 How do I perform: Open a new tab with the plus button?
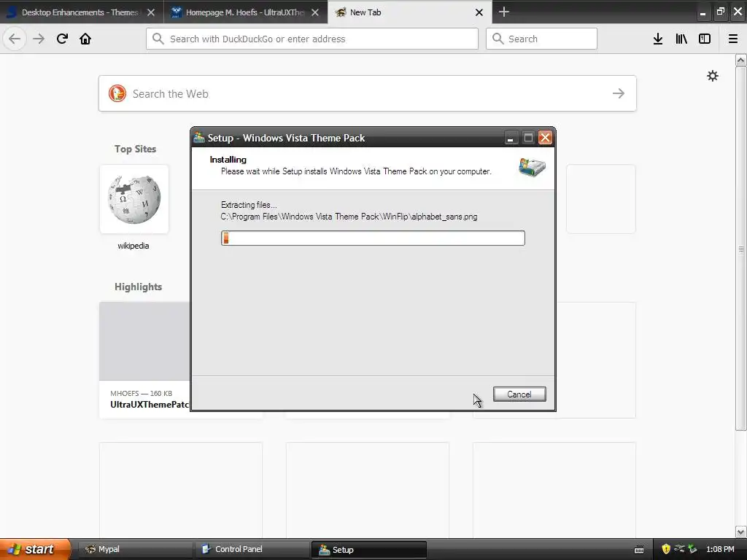[x=503, y=12]
